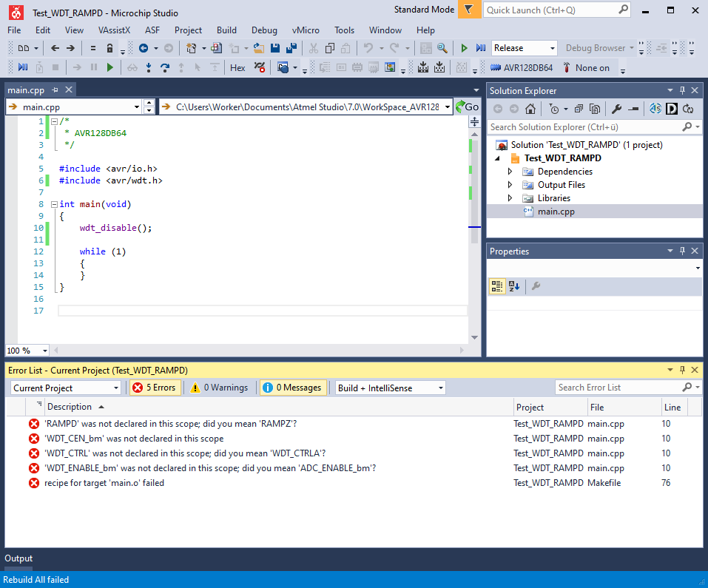Open the ASF menu
This screenshot has height=588, width=708.
[x=152, y=30]
